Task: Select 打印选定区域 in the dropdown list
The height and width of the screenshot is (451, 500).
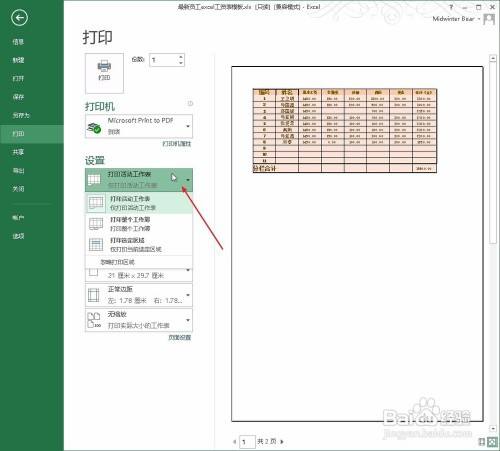Action: [139, 245]
